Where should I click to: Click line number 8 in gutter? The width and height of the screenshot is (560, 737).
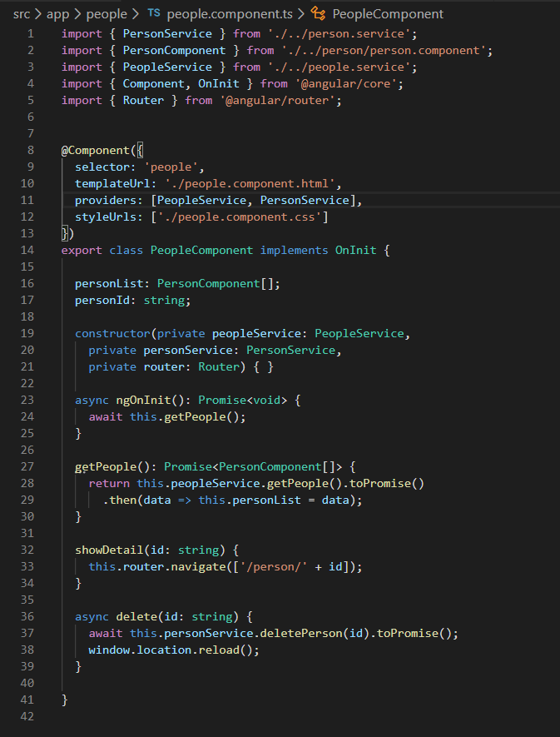click(31, 151)
